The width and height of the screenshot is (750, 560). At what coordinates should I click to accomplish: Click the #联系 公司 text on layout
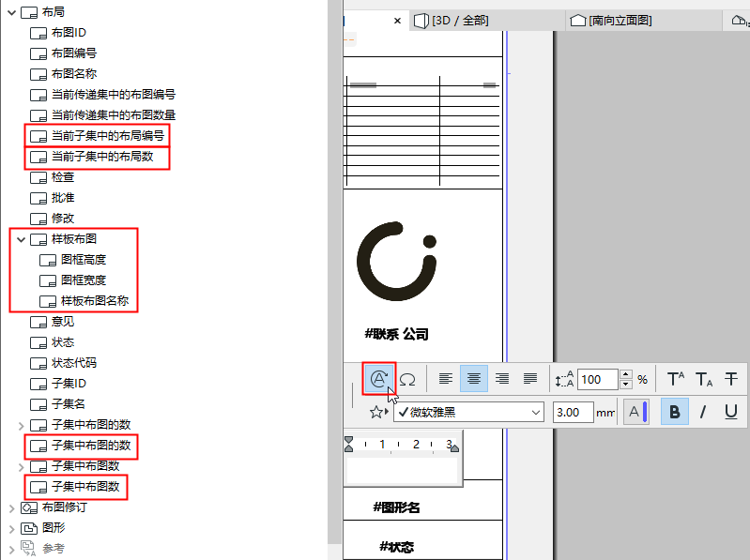click(396, 334)
